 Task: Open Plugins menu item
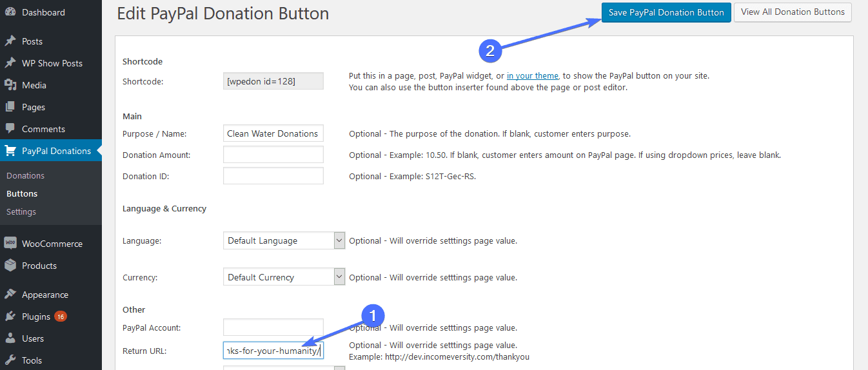[51, 316]
